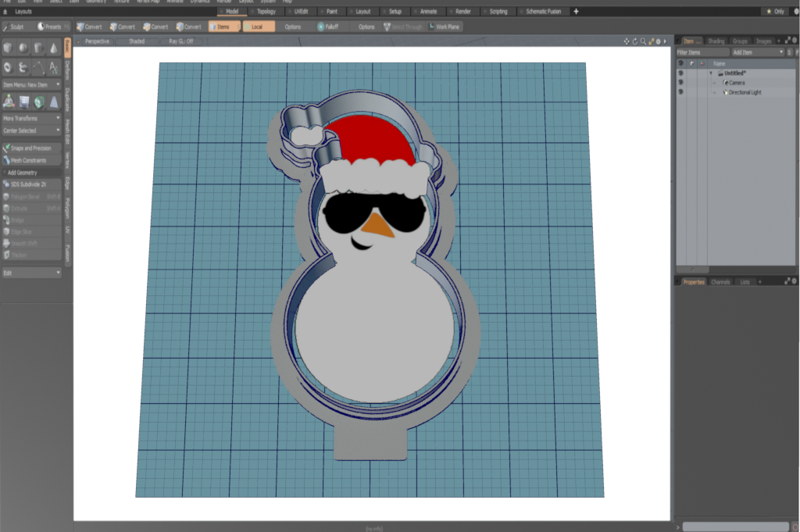The image size is (800, 532).
Task: Toggle visibility of the Directional Light item
Action: [680, 92]
